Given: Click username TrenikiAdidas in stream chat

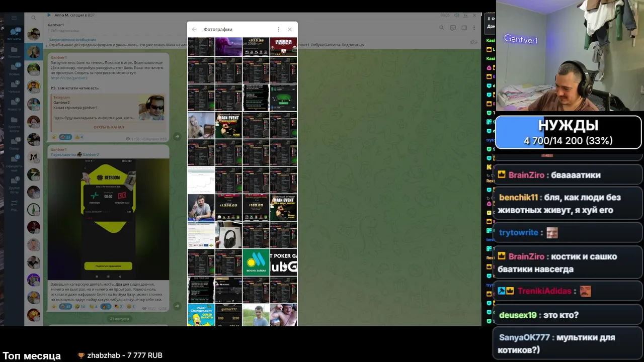Looking at the screenshot, I should (x=544, y=291).
